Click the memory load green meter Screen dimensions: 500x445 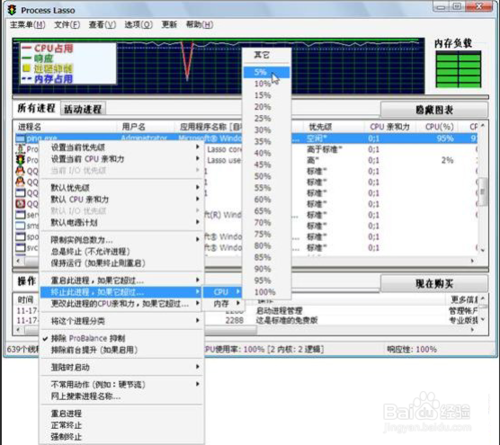(x=458, y=69)
